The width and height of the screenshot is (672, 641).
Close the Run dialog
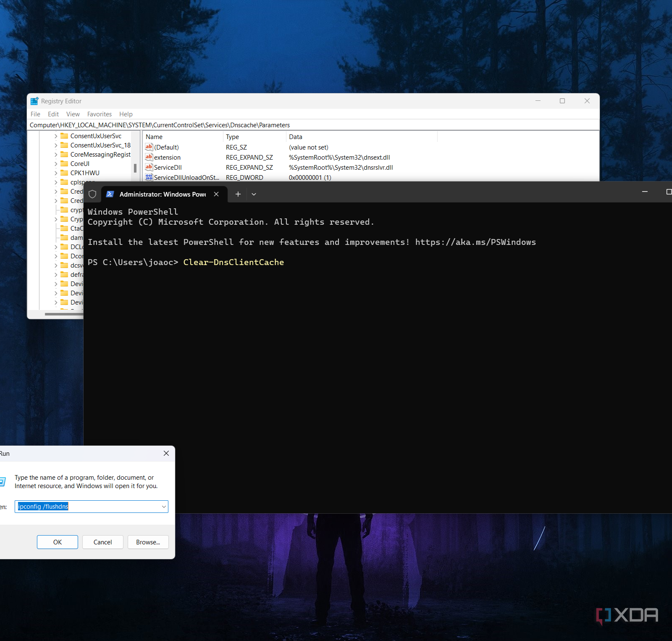click(x=166, y=453)
